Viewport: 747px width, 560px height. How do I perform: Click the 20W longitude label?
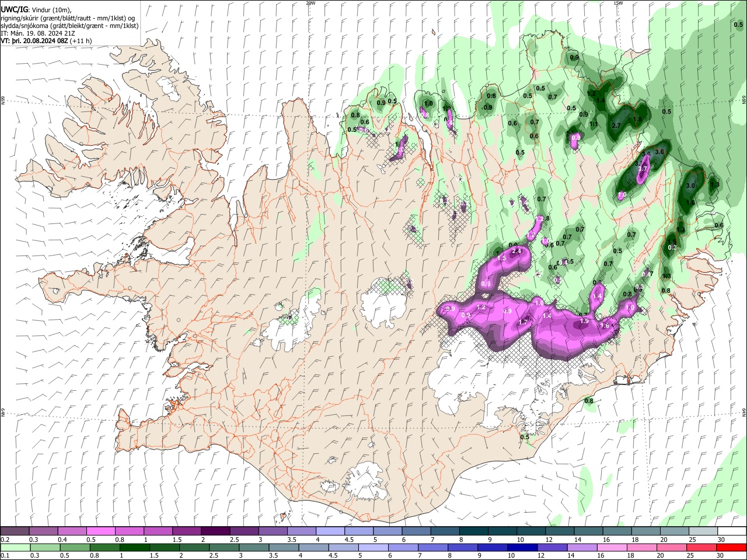coord(310,3)
